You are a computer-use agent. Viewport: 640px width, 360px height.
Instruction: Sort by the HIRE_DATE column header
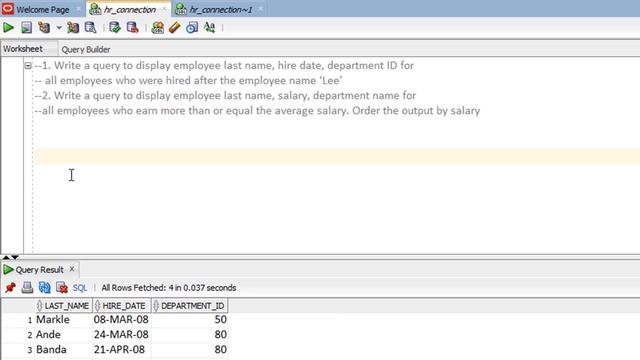pyautogui.click(x=122, y=306)
